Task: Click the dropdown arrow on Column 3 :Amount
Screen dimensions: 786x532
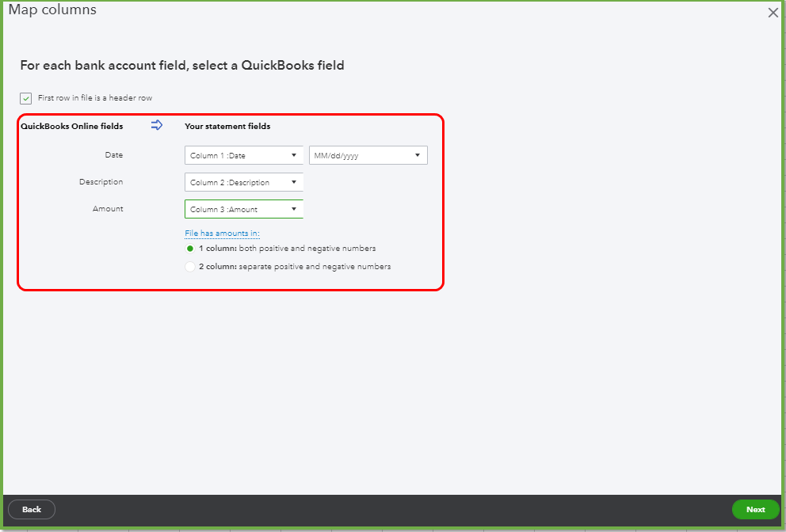Action: point(296,208)
